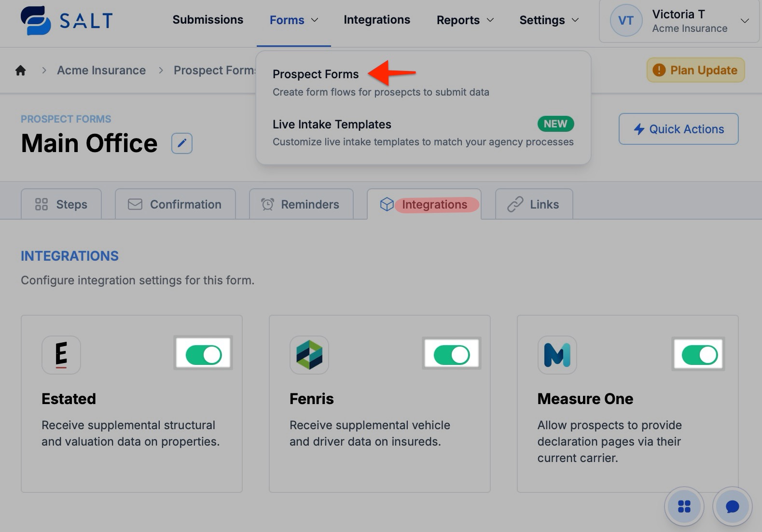Click the Fenris logo icon
Image resolution: width=762 pixels, height=532 pixels.
pos(309,355)
